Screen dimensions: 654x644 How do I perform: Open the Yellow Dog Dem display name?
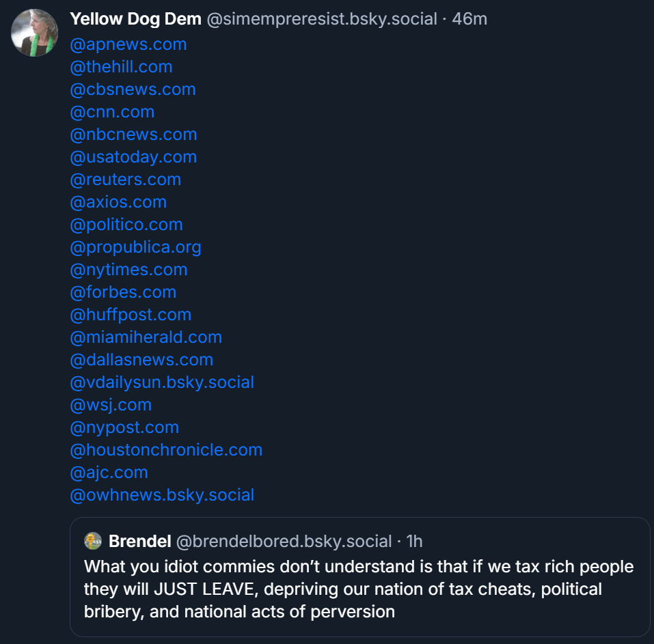135,19
